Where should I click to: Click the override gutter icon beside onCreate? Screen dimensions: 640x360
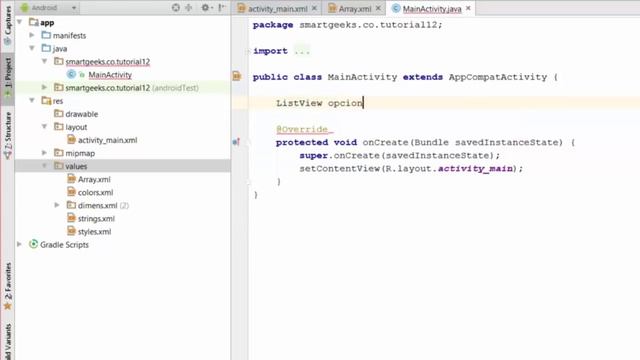(236, 142)
